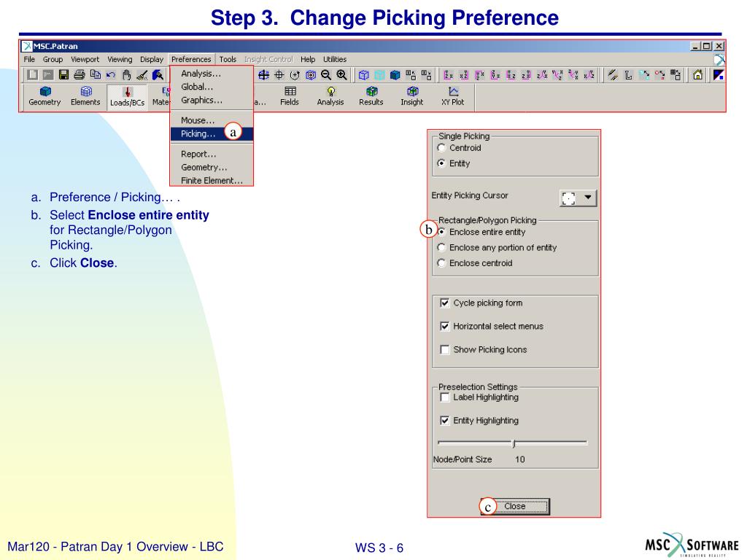Image resolution: width=747 pixels, height=560 pixels.
Task: Click the L-shaped section icon
Action: coord(628,75)
